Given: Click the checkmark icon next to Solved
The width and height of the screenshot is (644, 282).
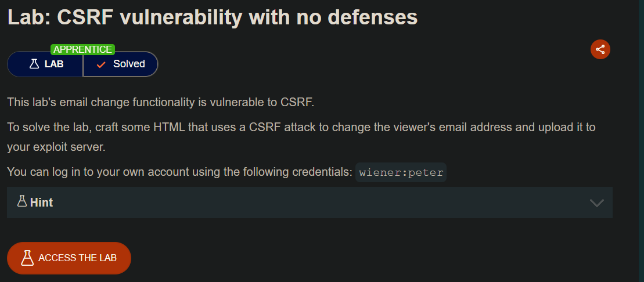Looking at the screenshot, I should 101,64.
